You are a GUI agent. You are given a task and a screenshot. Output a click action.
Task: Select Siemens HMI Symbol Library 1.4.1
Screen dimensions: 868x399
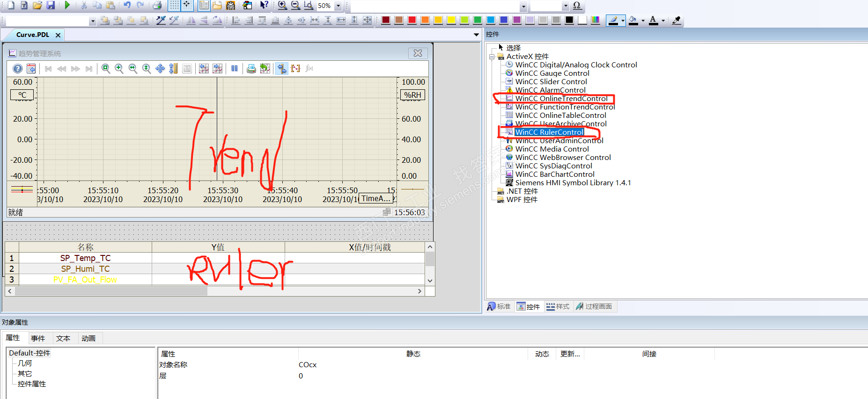[573, 182]
